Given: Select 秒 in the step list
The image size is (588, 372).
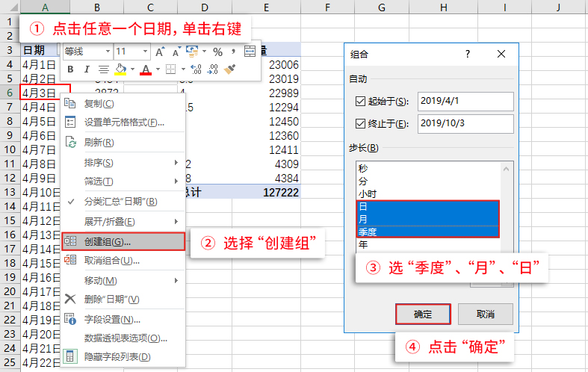Looking at the screenshot, I should click(x=428, y=168).
